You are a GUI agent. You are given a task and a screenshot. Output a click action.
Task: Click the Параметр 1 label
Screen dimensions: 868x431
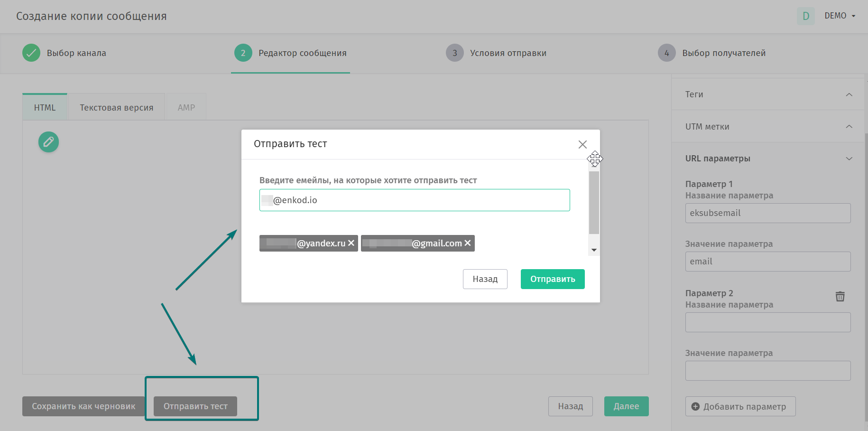709,184
